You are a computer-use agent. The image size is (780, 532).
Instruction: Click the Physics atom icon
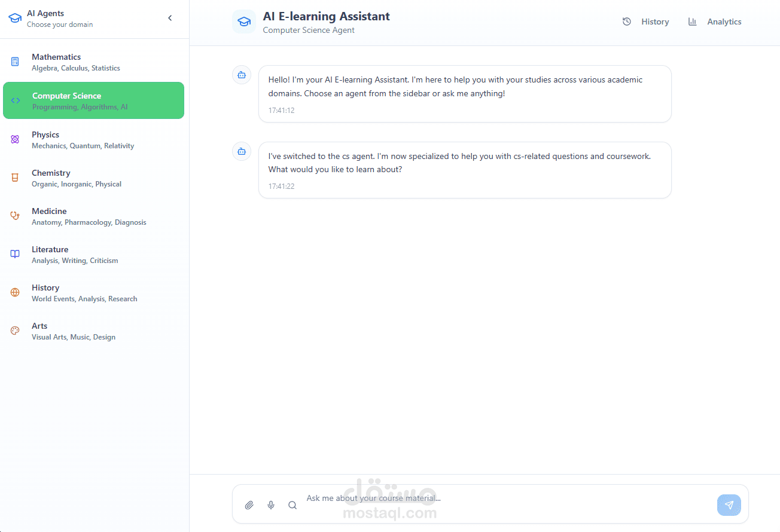click(x=14, y=139)
